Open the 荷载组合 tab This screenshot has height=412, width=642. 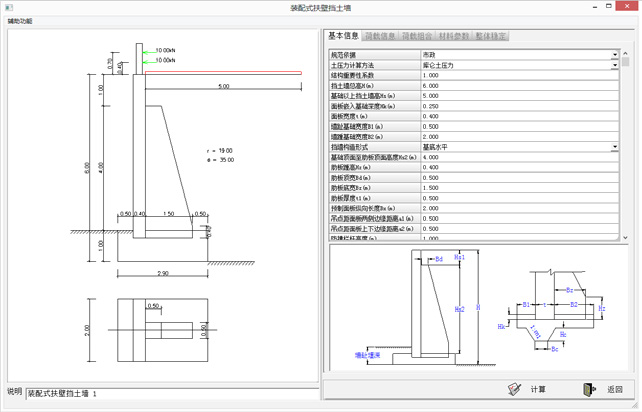pyautogui.click(x=417, y=37)
